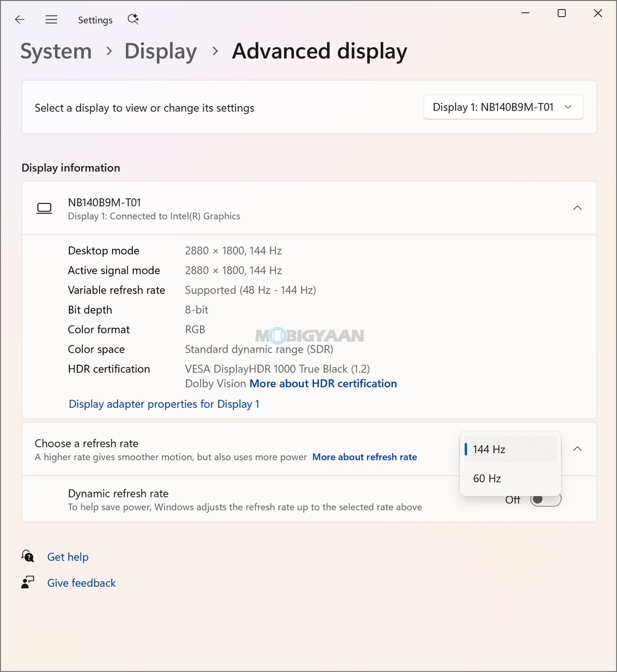Click the Variable refresh rate label
The image size is (617, 672).
117,290
